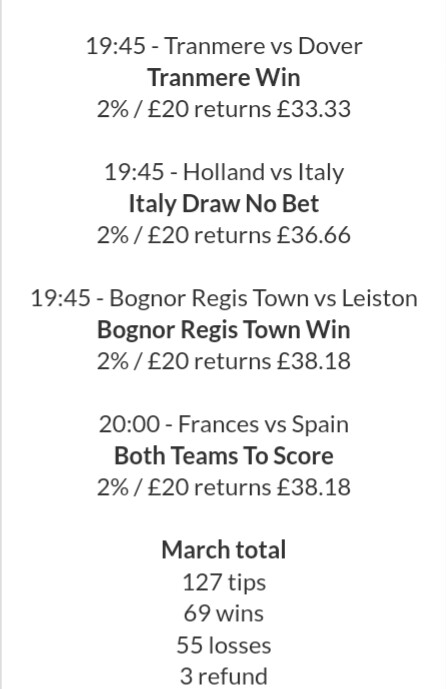Select the Bognor Regis Town Win tip
Viewport: 446px width, 689px height.
[x=224, y=330]
